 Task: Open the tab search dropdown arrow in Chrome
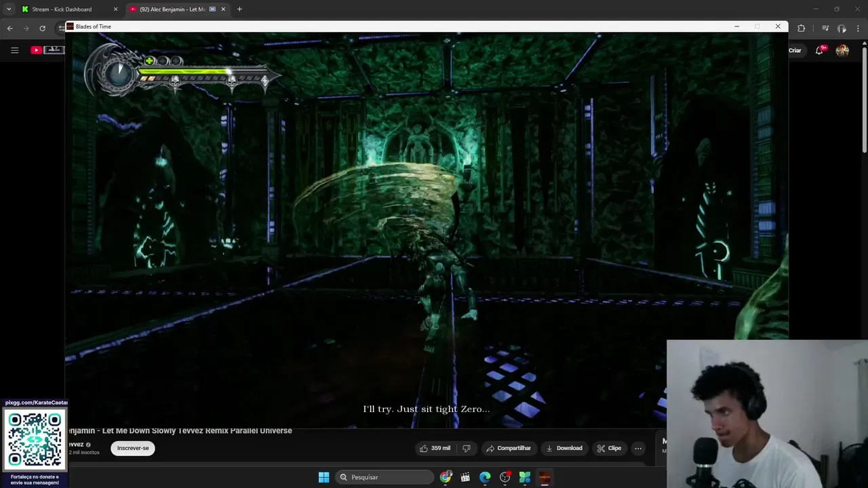pos(9,9)
